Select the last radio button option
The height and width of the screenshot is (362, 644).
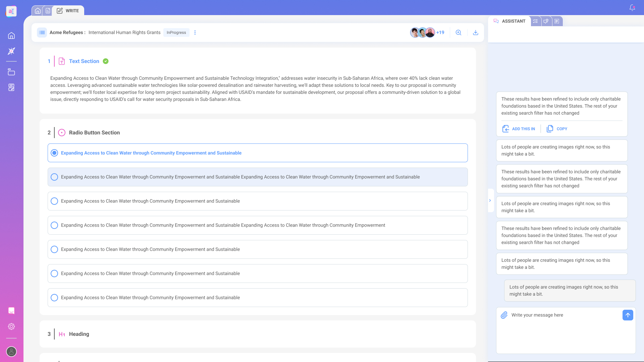(x=258, y=298)
